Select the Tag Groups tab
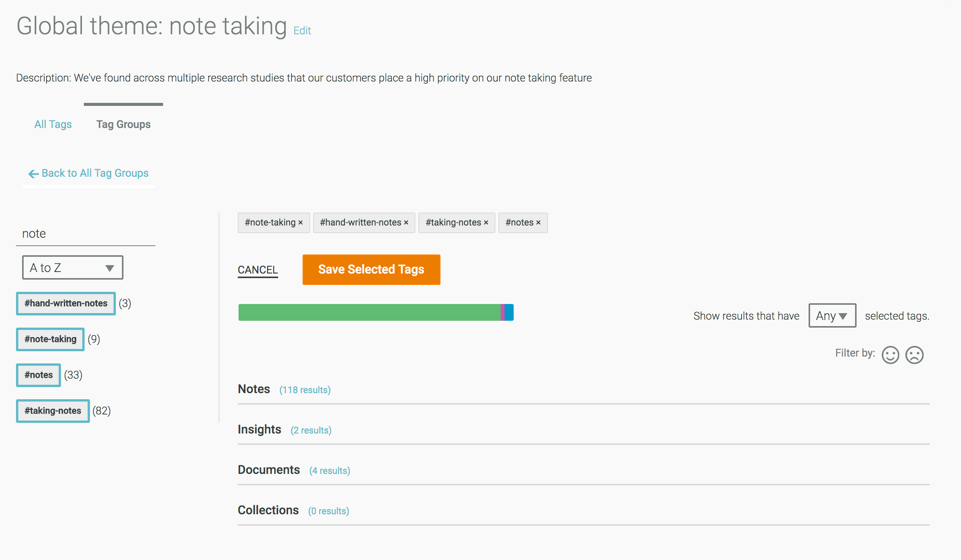 [x=123, y=124]
